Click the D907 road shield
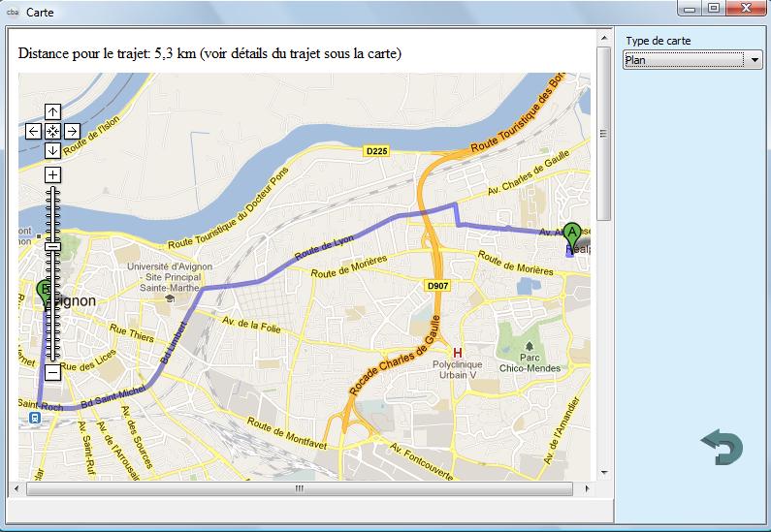The height and width of the screenshot is (532, 771). click(437, 286)
